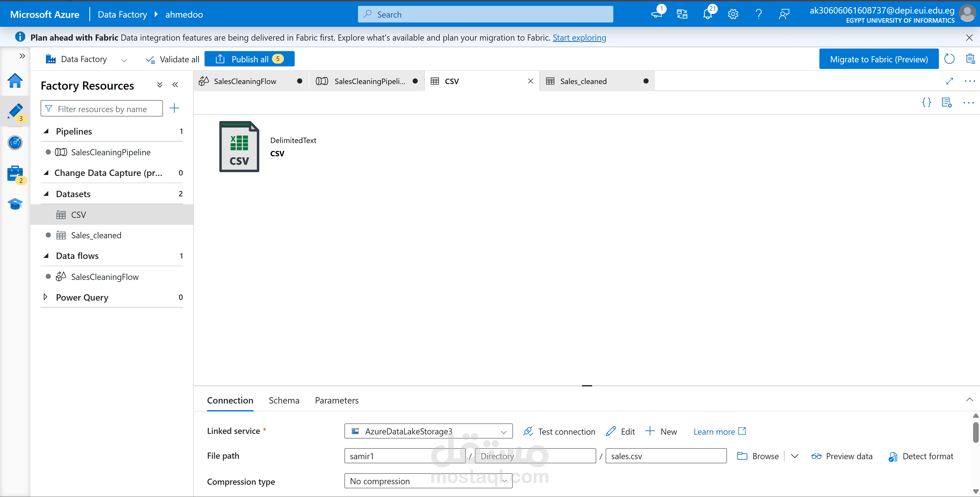Switch to the Sales_cleaned editor tab

coord(583,81)
